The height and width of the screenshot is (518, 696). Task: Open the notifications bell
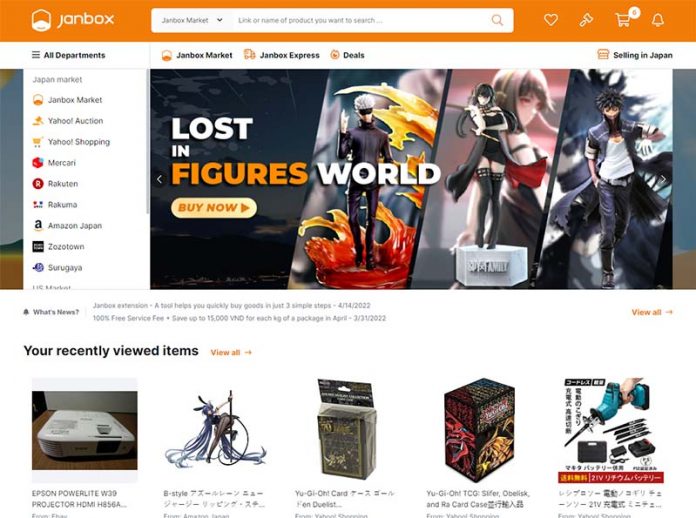[658, 20]
